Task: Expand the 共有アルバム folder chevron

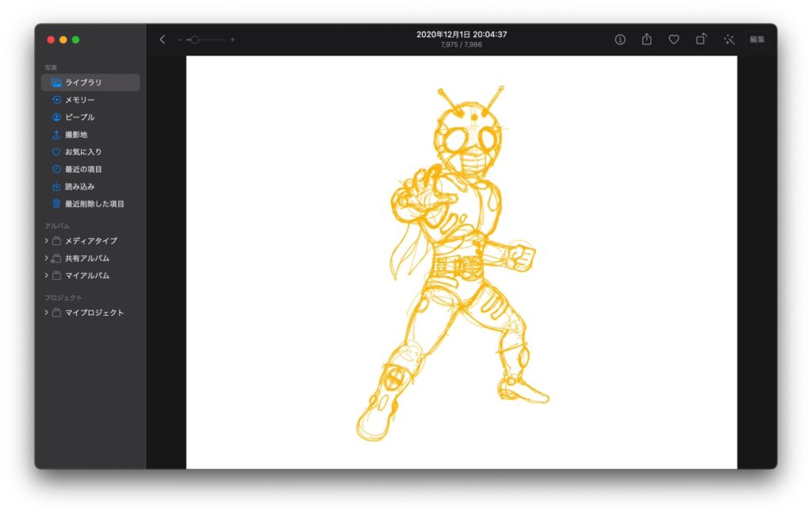Action: (46, 258)
